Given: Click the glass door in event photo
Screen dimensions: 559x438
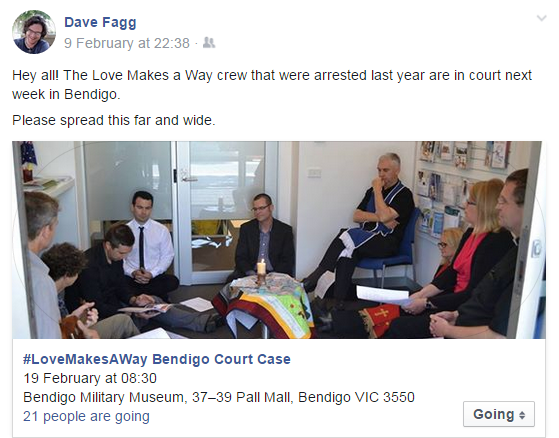Looking at the screenshot, I should tap(228, 212).
